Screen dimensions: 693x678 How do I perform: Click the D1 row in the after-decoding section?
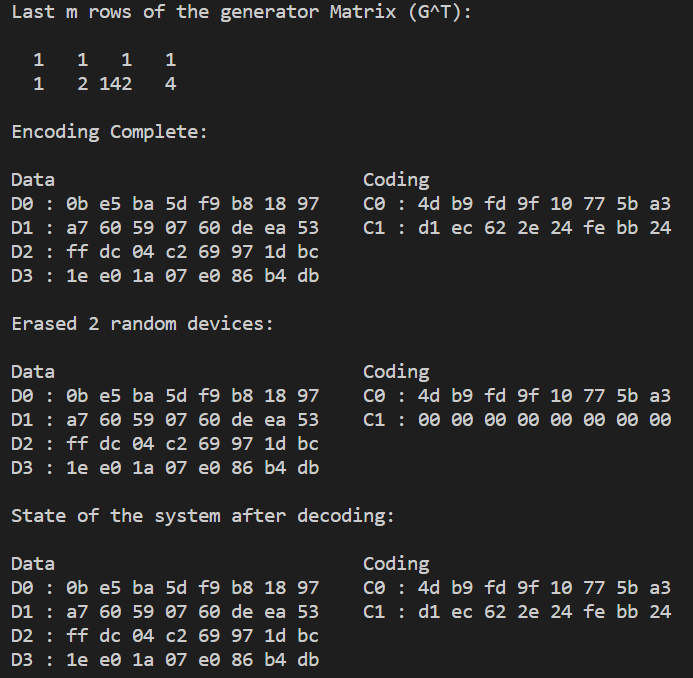(x=165, y=612)
